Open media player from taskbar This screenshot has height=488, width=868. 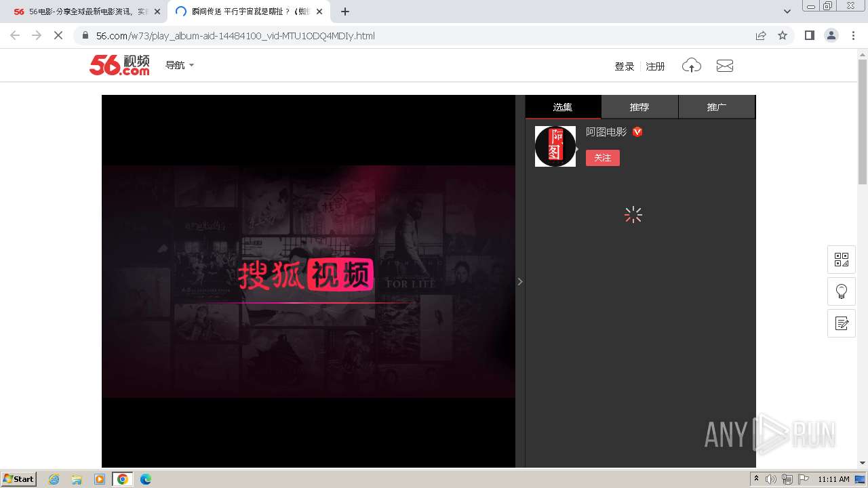[100, 479]
